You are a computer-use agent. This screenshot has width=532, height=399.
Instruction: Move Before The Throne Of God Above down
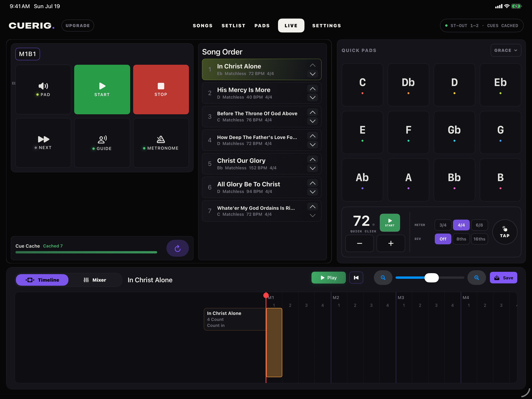(x=312, y=121)
